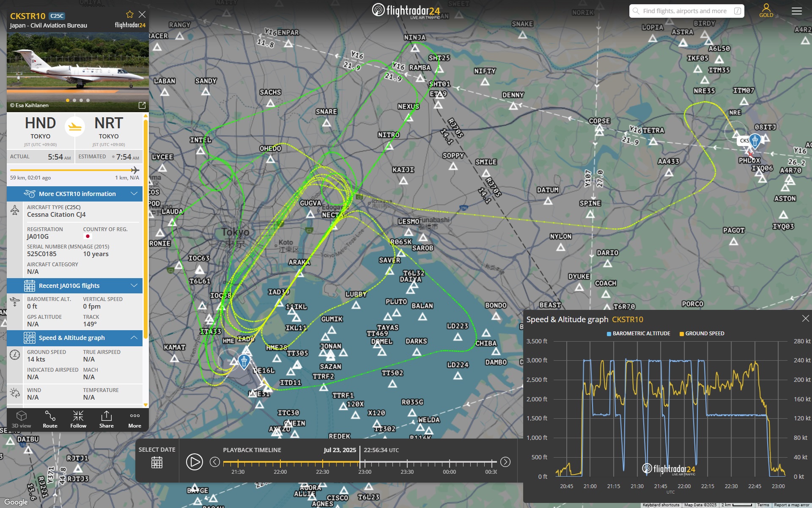
Task: Select the third photo carousel dot
Action: 81,100
